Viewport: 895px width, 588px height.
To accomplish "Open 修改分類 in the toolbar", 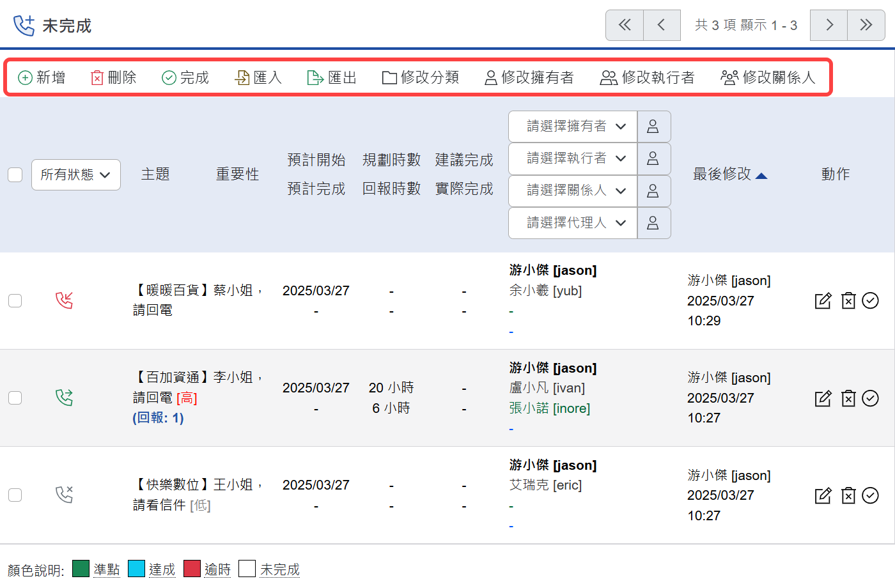I will pyautogui.click(x=421, y=77).
